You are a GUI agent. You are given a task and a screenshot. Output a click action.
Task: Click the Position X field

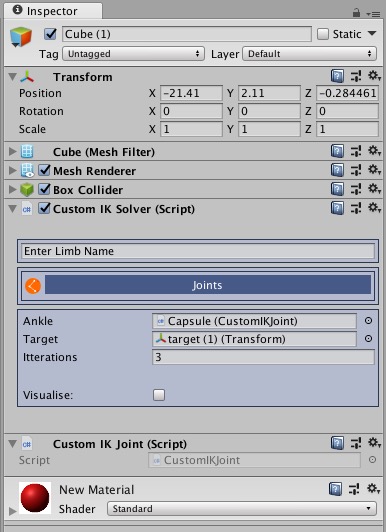tap(191, 93)
